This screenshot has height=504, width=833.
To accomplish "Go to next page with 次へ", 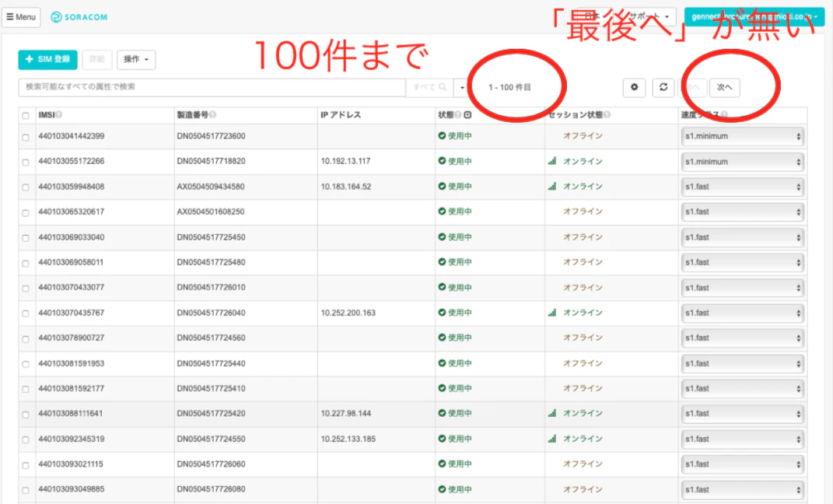I will (725, 87).
